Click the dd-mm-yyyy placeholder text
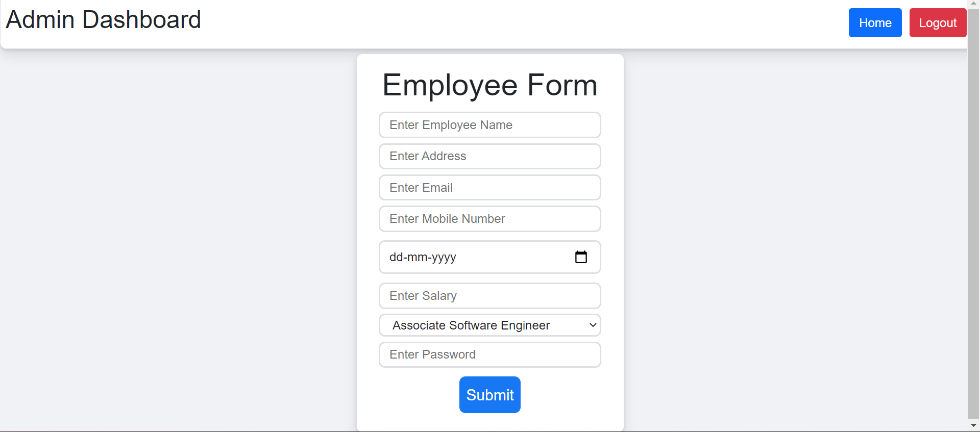Screen dimensions: 980x432 click(423, 257)
